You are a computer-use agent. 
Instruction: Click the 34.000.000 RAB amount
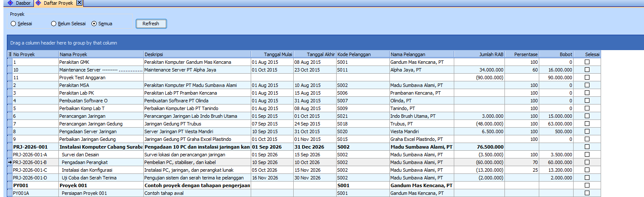[480, 70]
